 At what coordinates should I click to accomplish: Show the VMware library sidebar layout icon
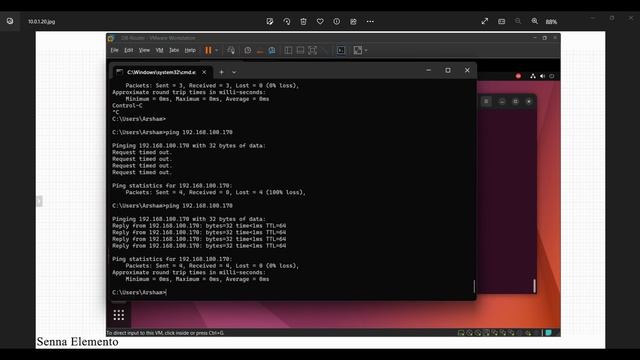288,50
